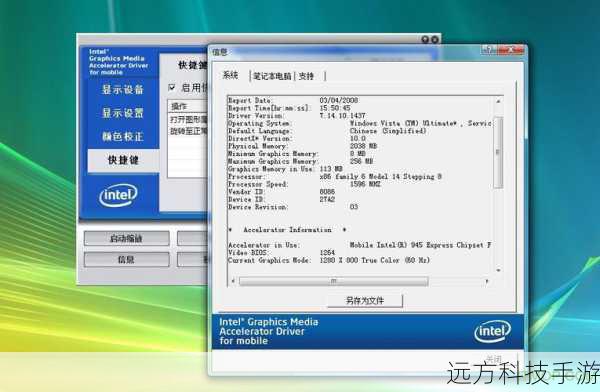Switch to the 系统 tab
Viewport: 600px width, 392px height.
230,75
